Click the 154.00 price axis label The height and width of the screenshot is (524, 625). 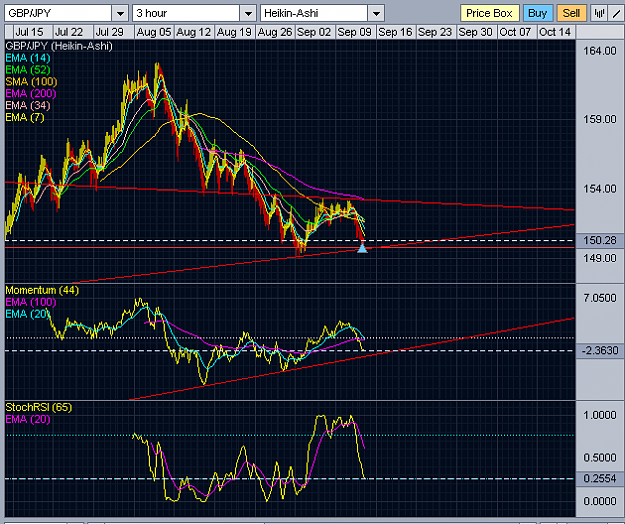click(x=600, y=188)
